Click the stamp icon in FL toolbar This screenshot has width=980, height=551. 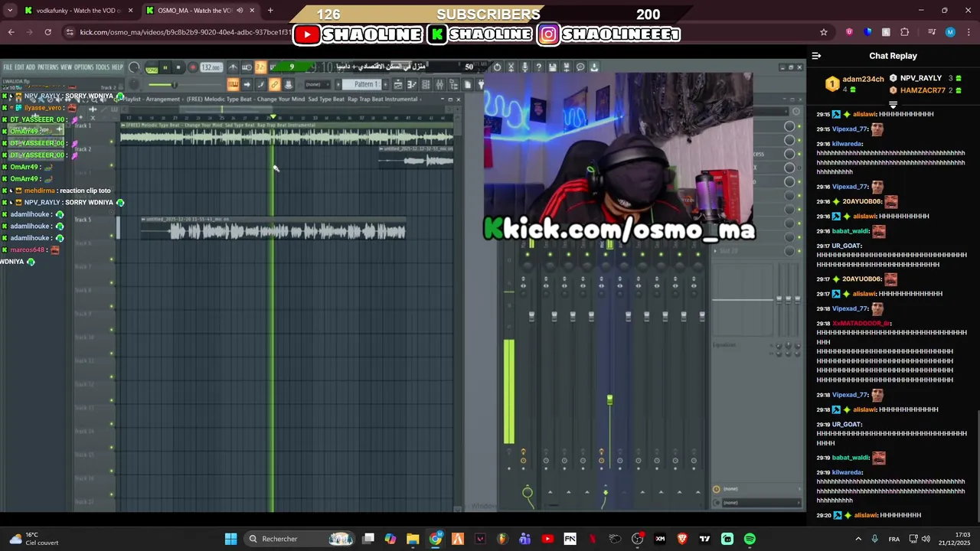pyautogui.click(x=288, y=84)
